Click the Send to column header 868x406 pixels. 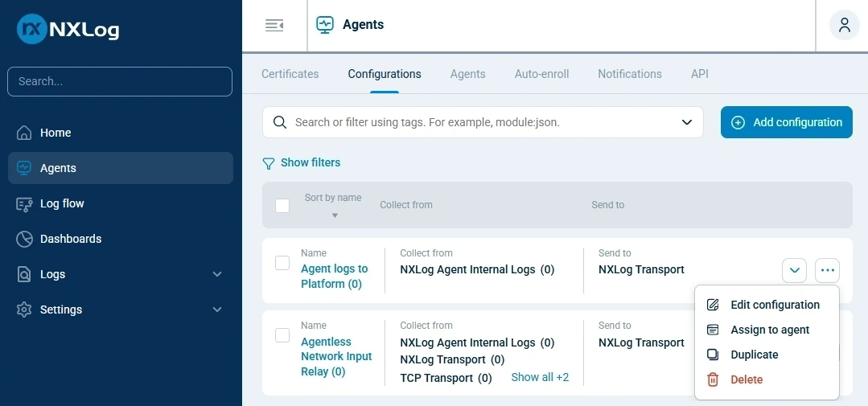[608, 205]
